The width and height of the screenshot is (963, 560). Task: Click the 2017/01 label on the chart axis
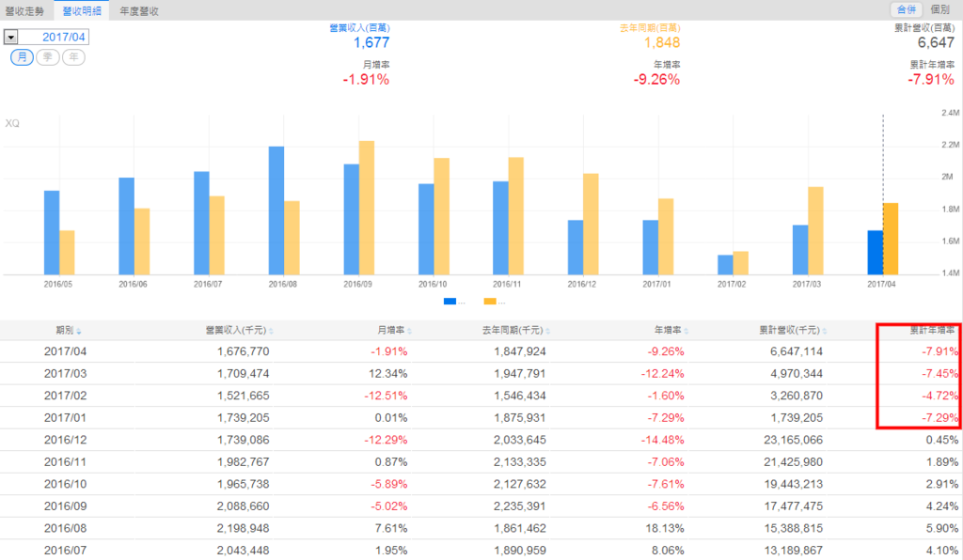(x=656, y=285)
